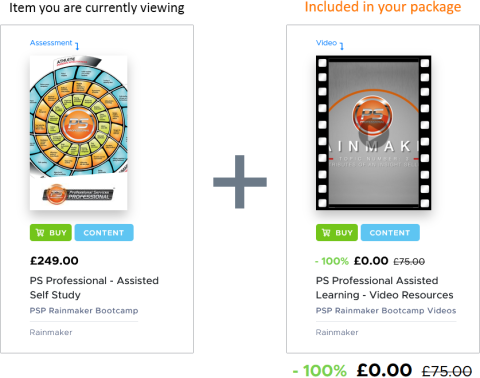Click the arrow icon next to Video
This screenshot has height=378, width=480.
click(342, 46)
